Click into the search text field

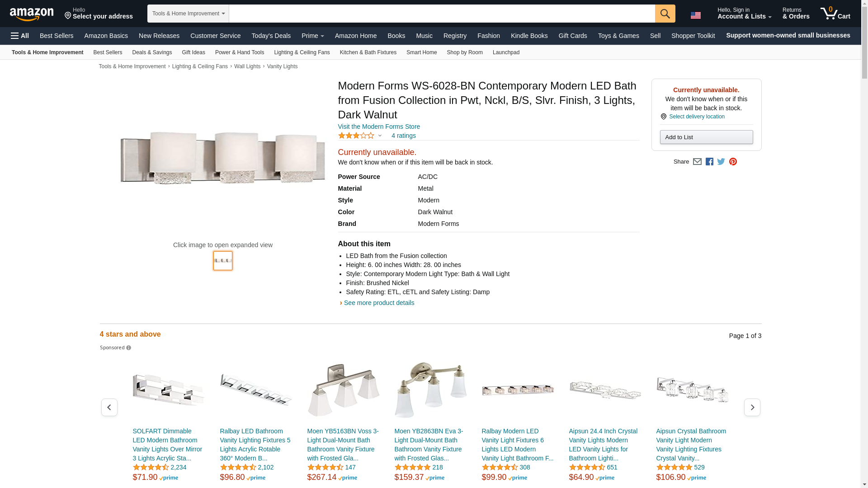coord(442,14)
